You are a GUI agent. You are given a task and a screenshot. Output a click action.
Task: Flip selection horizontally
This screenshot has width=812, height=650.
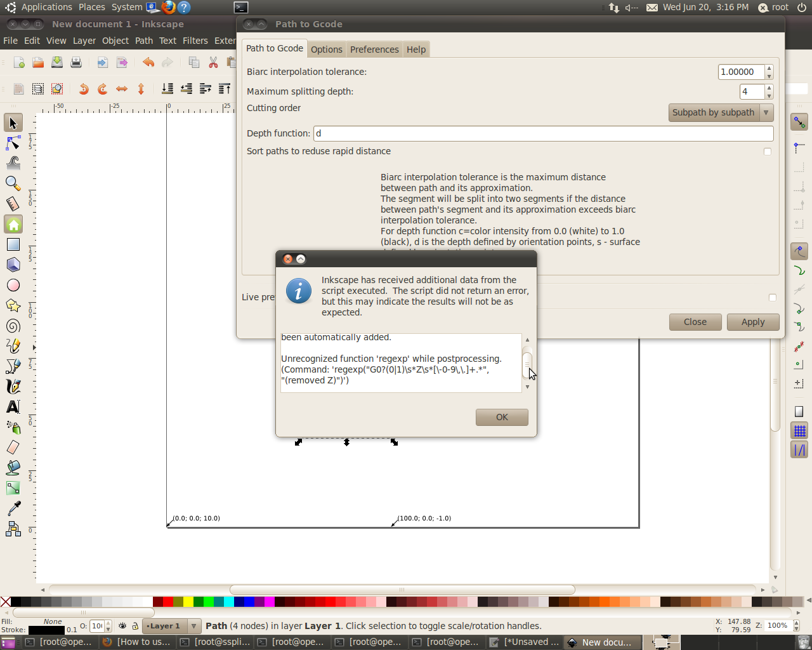click(122, 89)
